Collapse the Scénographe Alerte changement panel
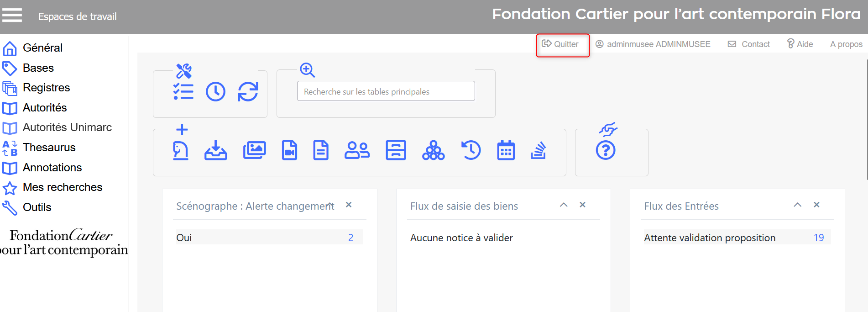This screenshot has width=868, height=312. (330, 205)
